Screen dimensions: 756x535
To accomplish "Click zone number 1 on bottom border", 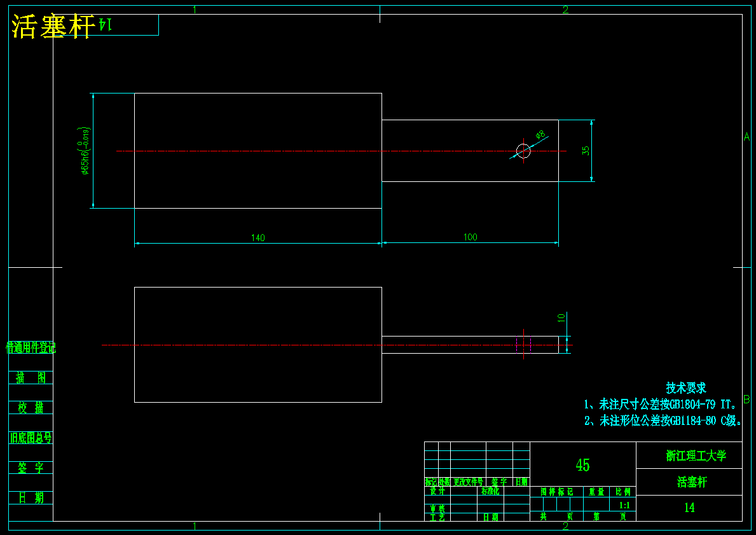I will pyautogui.click(x=195, y=526).
